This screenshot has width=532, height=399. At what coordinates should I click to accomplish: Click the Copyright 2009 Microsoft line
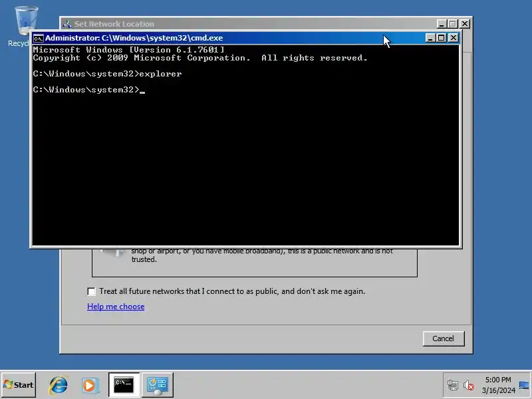tap(200, 58)
